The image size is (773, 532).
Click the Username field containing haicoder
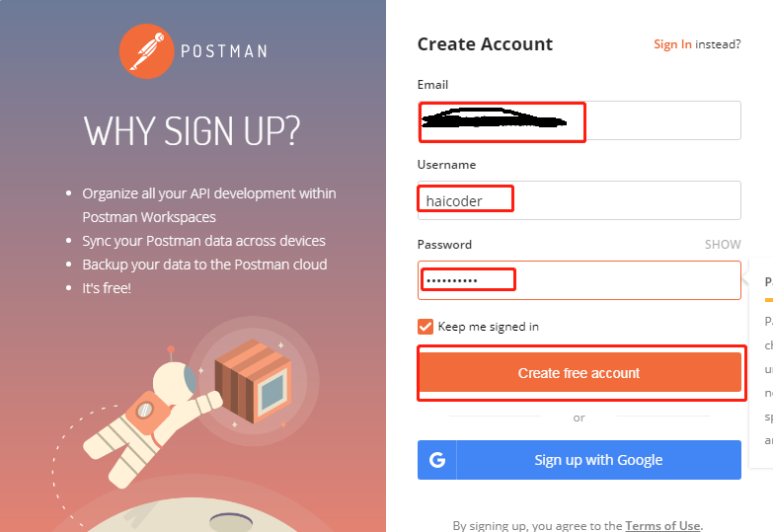pyautogui.click(x=580, y=200)
